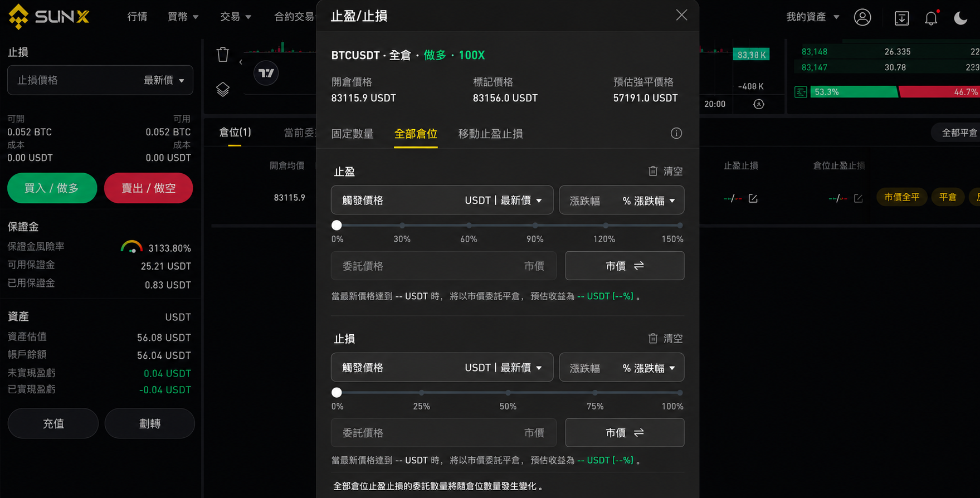Click the download app icon
Screen dimensions: 980x498
point(901,18)
